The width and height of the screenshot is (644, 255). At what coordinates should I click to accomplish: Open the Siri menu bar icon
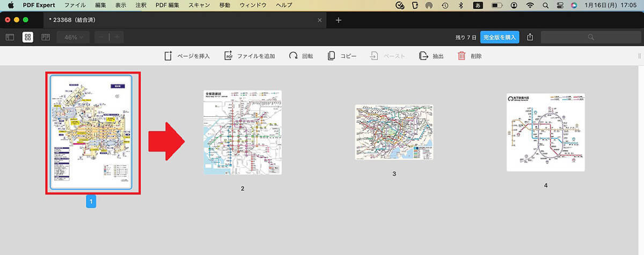574,5
